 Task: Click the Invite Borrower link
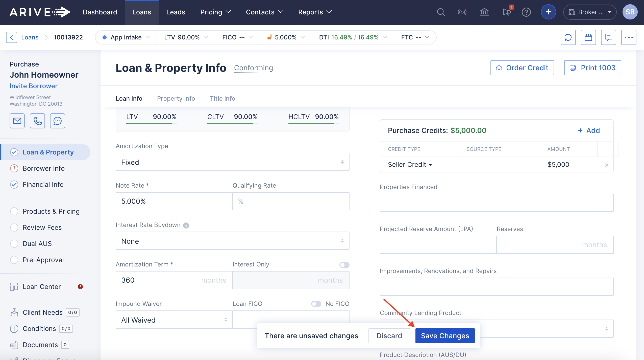point(34,86)
